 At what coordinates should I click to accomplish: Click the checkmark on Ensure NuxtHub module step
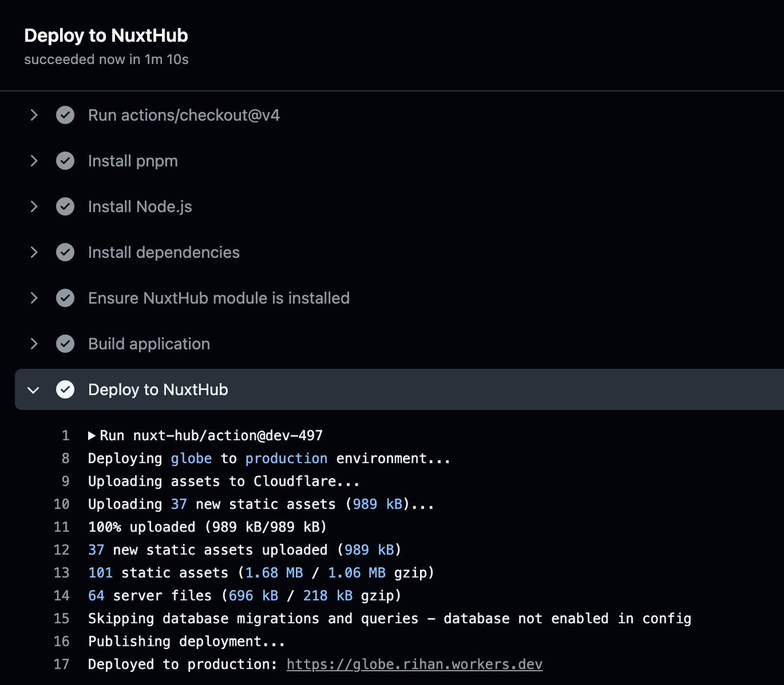point(65,298)
